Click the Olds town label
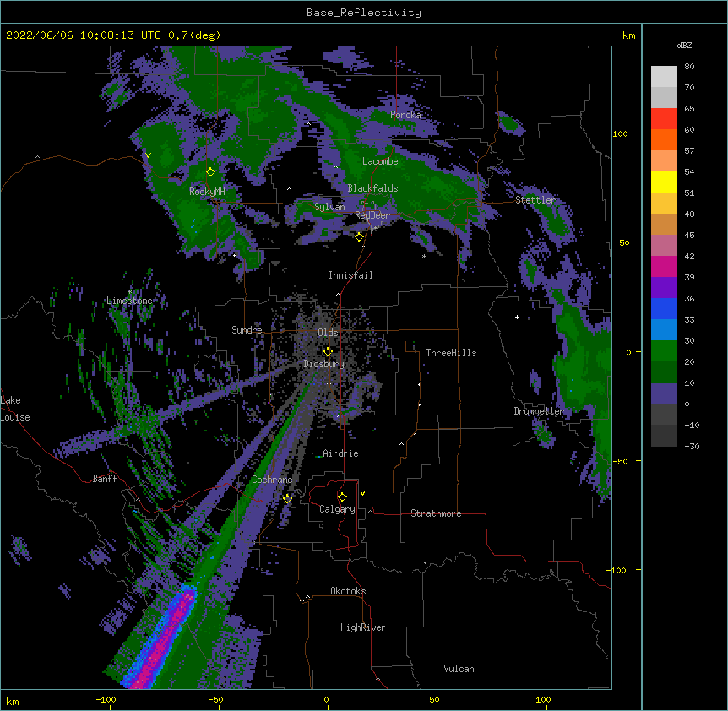 [x=328, y=333]
